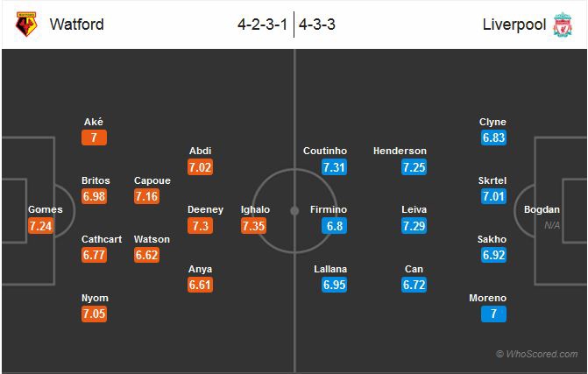Viewport: 588px width, 374px height.
Task: Select Henderson's 7.25 rating box
Action: (x=414, y=166)
